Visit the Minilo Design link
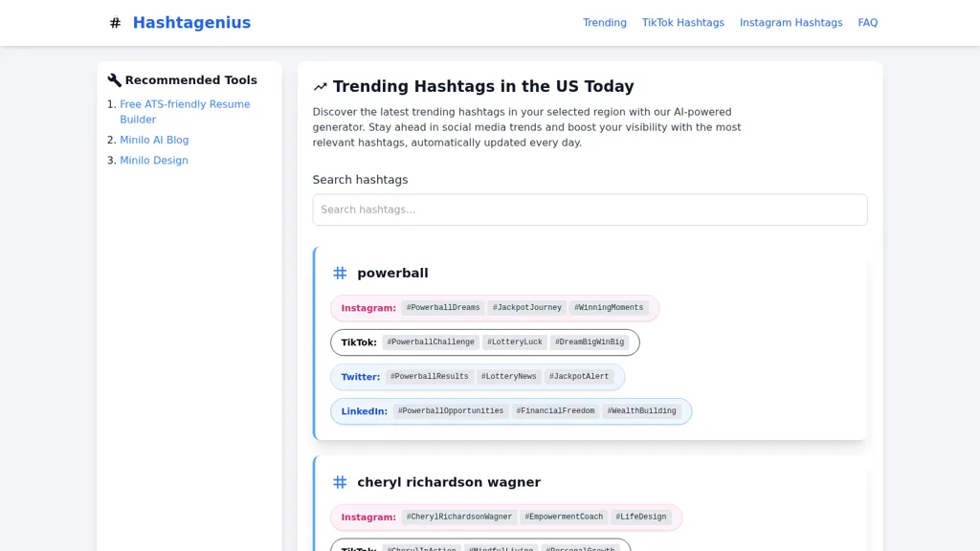Viewport: 980px width, 551px height. pos(154,161)
